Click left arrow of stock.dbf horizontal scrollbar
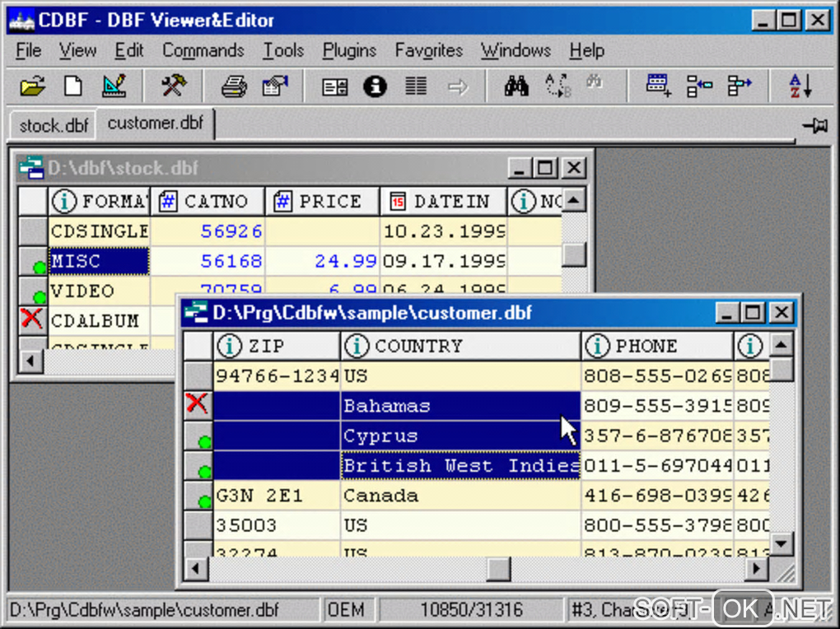This screenshot has width=840, height=629. coord(30,361)
